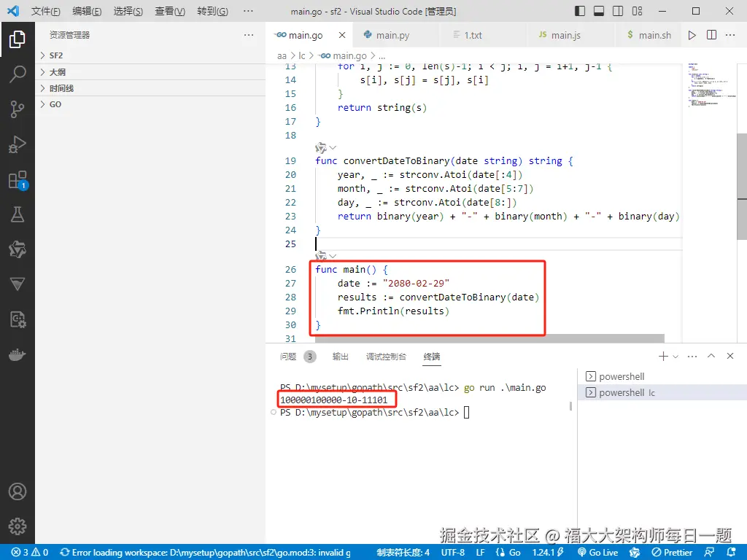The width and height of the screenshot is (747, 560).
Task: Open the Testing flask view
Action: (18, 214)
